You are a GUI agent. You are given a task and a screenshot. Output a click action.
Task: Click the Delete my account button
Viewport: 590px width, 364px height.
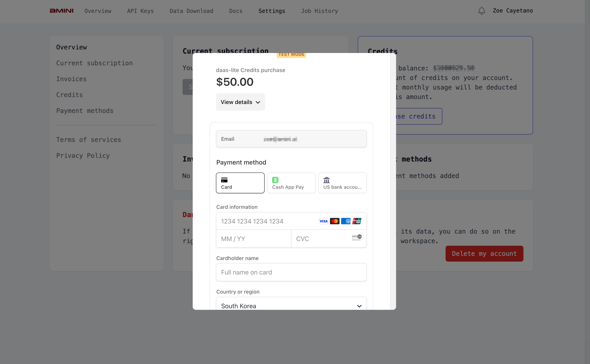484,253
